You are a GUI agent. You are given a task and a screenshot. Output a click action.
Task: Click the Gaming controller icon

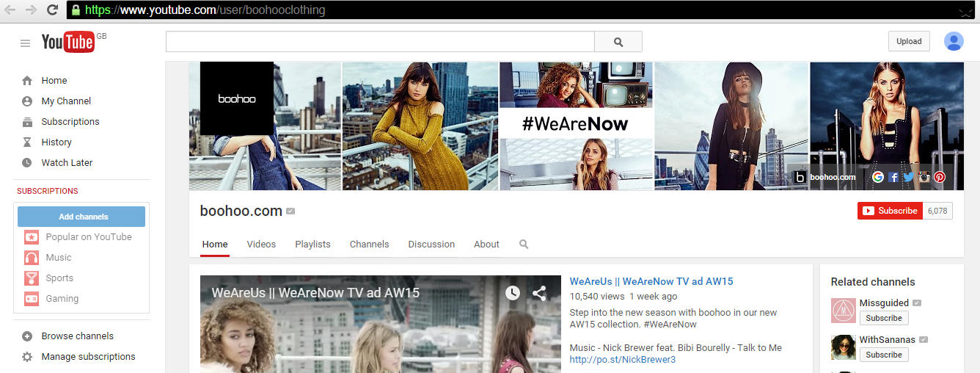32,299
